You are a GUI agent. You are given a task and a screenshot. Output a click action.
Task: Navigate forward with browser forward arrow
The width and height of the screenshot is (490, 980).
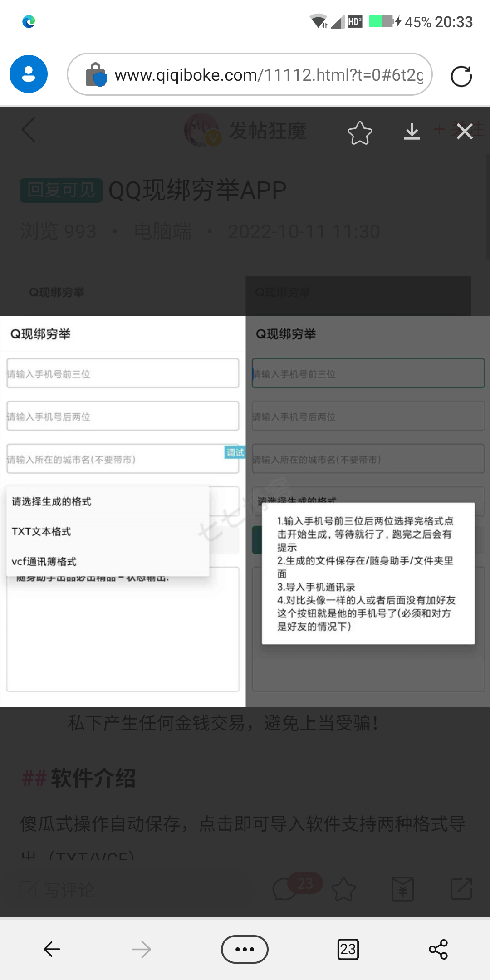click(x=141, y=949)
